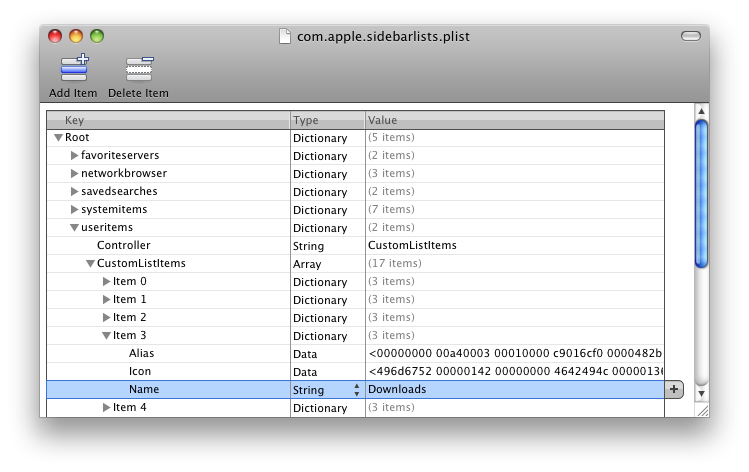The height and width of the screenshot is (472, 749).
Task: Click the Icon data value starting <496d6752
Action: (x=515, y=372)
